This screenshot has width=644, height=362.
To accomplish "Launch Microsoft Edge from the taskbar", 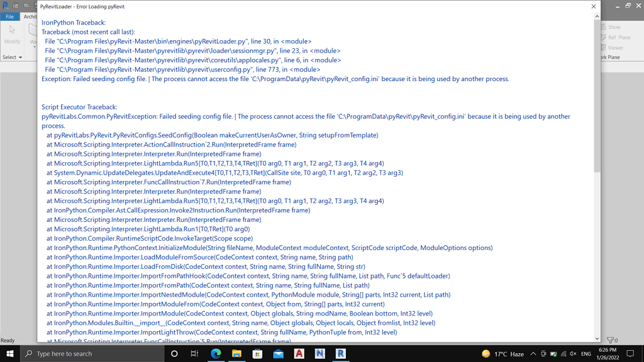I will 216,353.
